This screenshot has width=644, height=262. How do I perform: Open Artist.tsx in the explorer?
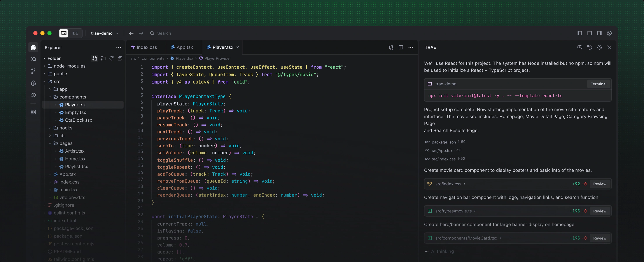tap(75, 151)
